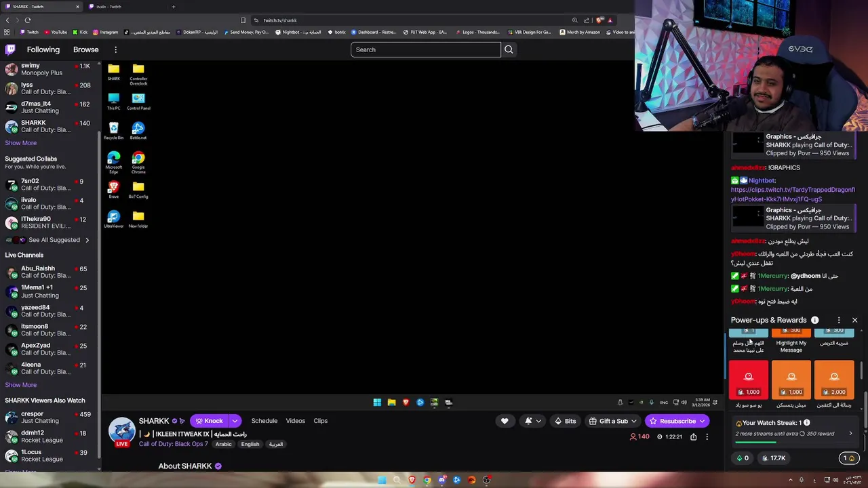The height and width of the screenshot is (488, 868).
Task: Click the Microsoft Edge desktop icon in stream
Action: [113, 162]
